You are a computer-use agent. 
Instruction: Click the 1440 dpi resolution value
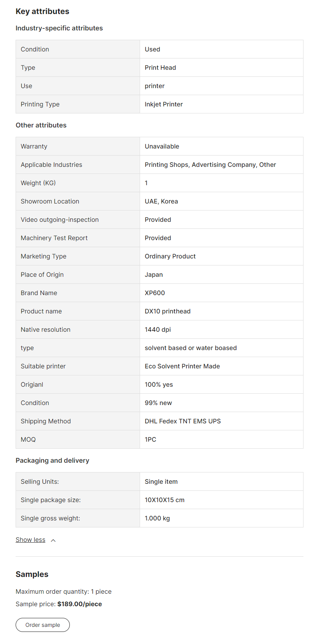tap(158, 330)
